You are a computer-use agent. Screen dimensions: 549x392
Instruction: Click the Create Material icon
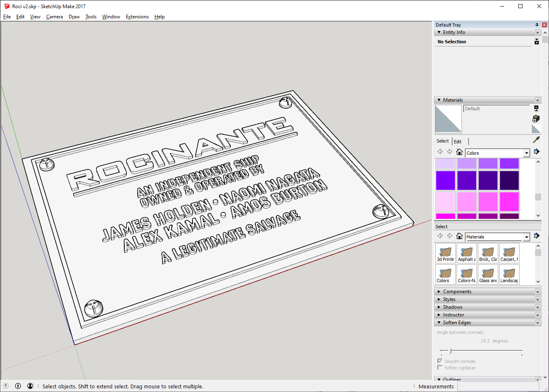536,118
